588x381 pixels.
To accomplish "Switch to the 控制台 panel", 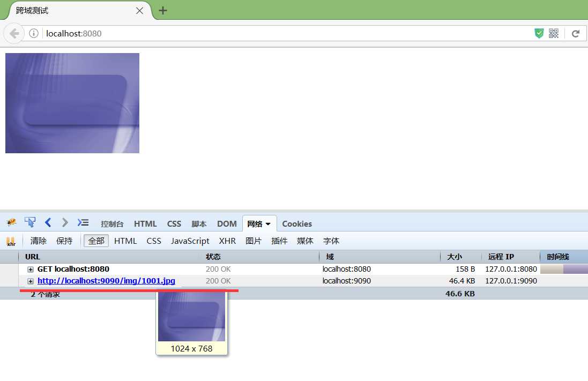I will point(112,224).
